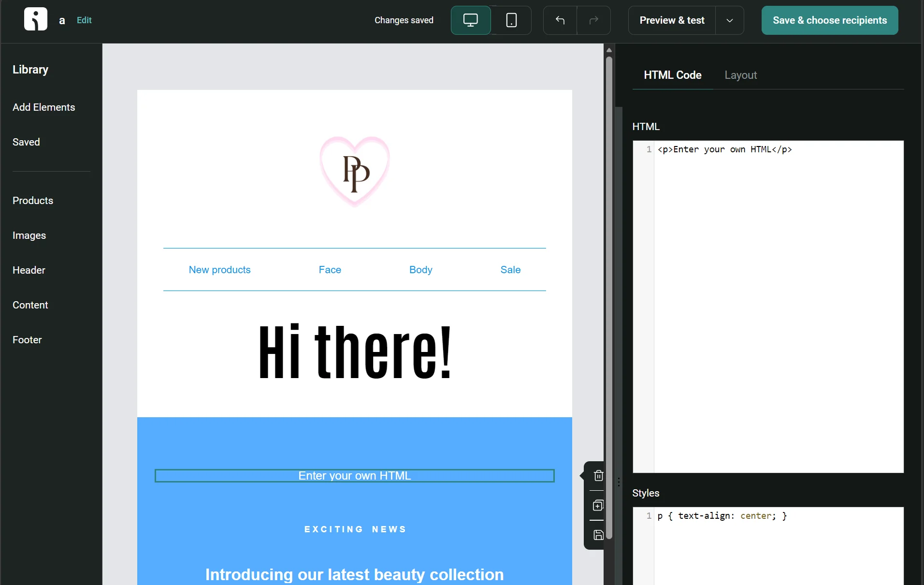924x585 pixels.
Task: Click the Body navigation link
Action: pos(421,270)
